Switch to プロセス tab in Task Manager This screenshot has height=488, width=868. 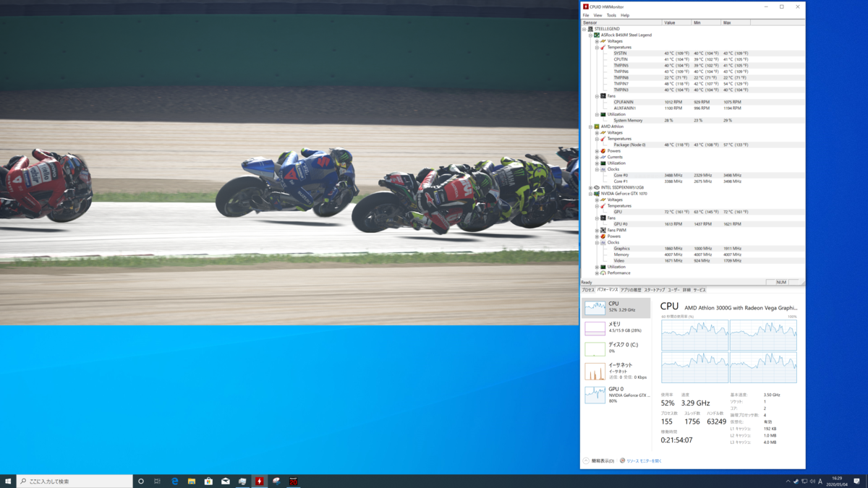(x=588, y=290)
